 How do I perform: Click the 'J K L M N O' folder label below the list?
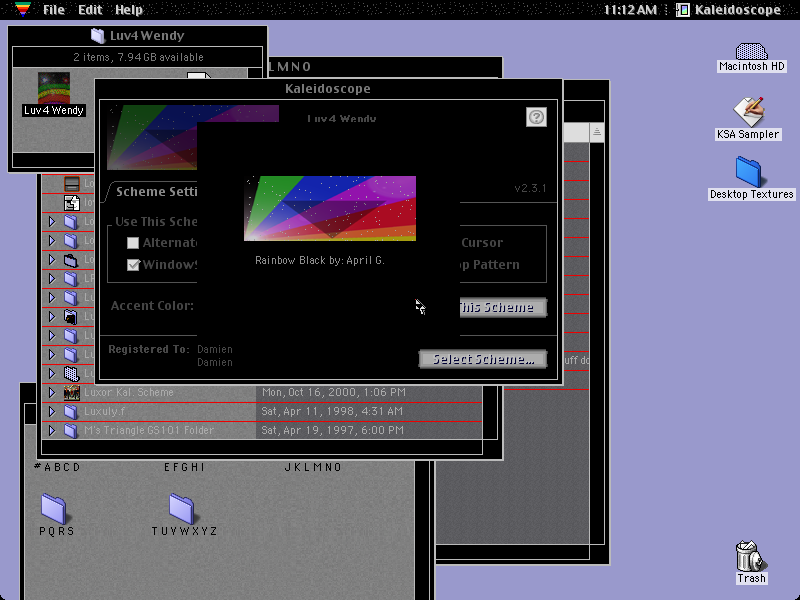pos(313,467)
